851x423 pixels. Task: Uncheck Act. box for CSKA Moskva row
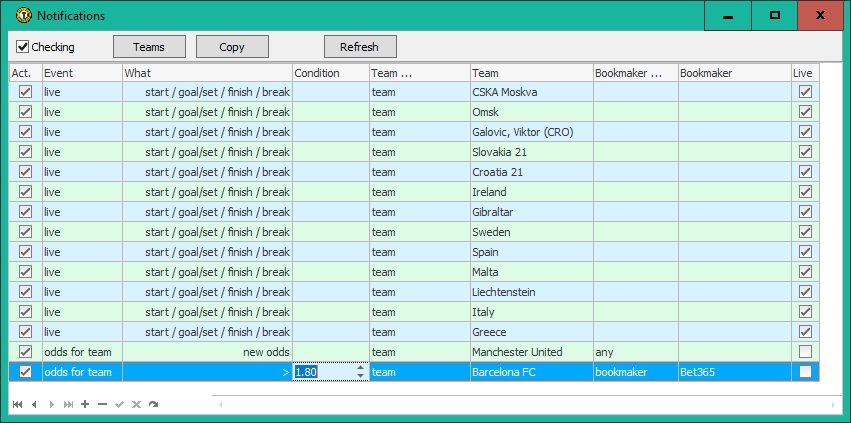tap(25, 92)
